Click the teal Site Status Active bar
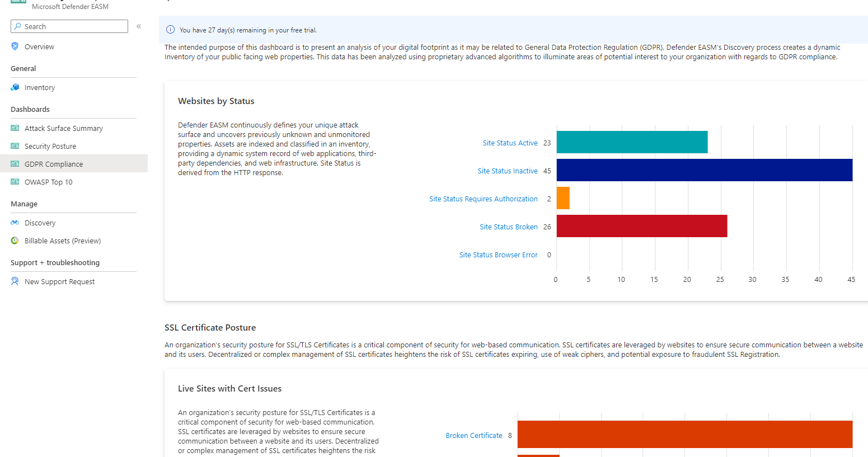 click(x=632, y=142)
